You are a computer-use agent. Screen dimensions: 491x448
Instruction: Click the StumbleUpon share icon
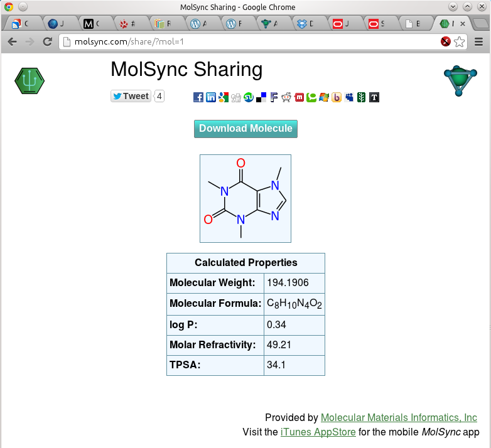tap(249, 97)
